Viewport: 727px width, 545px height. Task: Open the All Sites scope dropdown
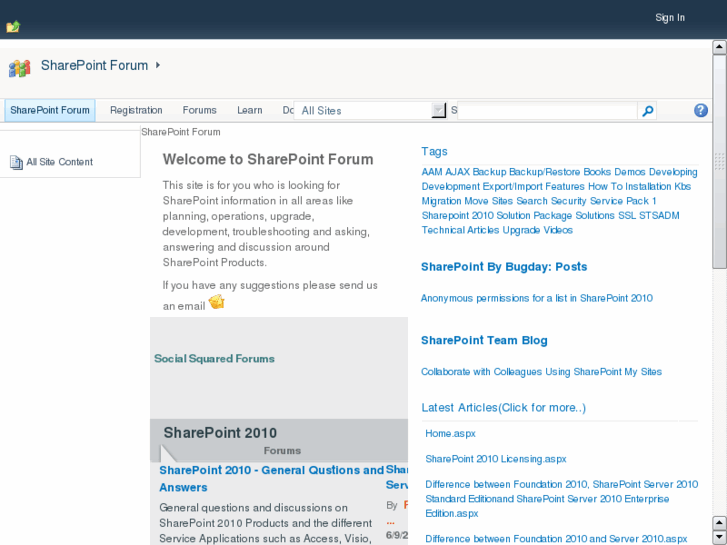click(x=370, y=110)
